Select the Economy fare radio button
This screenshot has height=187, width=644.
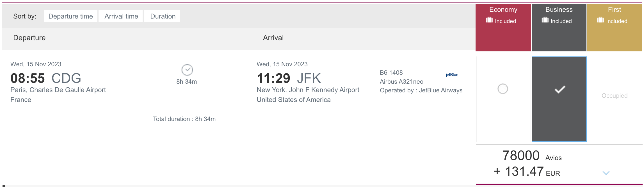[503, 89]
